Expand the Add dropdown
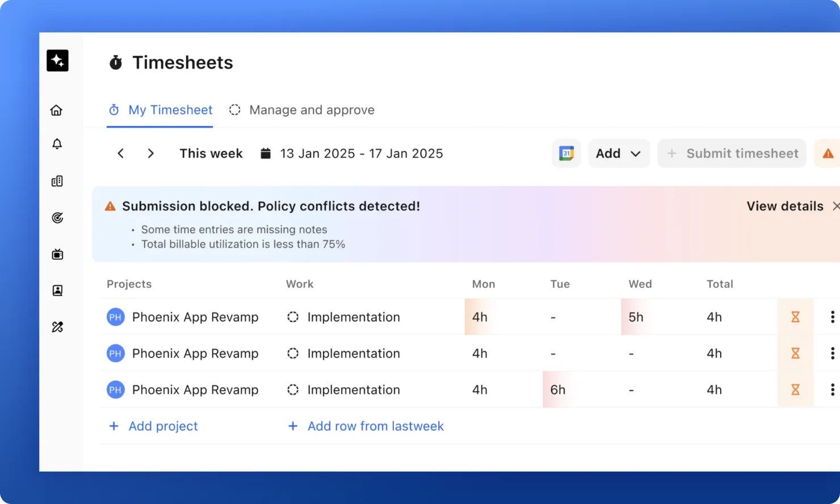The height and width of the screenshot is (504, 840). click(619, 153)
